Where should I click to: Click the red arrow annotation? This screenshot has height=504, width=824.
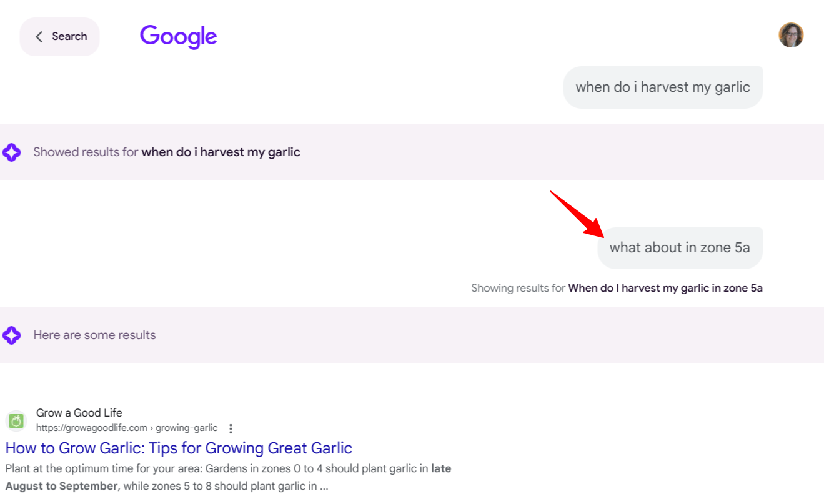click(575, 214)
